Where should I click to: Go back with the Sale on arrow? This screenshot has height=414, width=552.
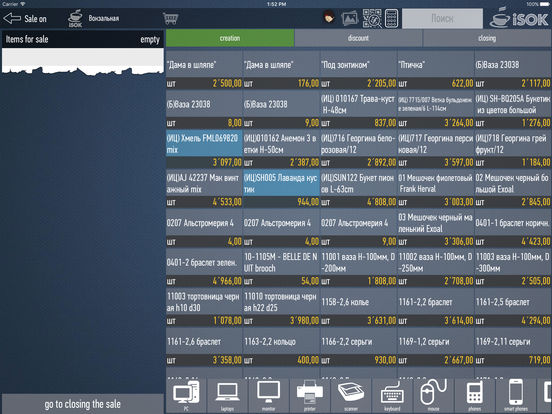point(25,19)
